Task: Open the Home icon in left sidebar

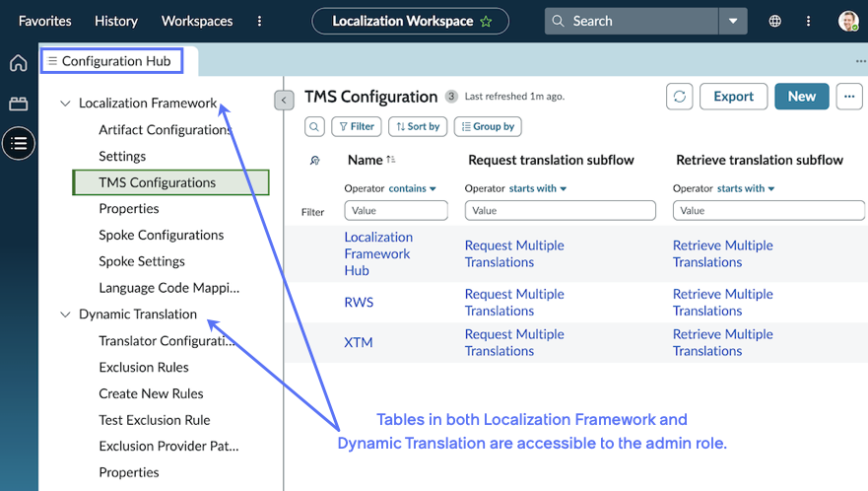Action: (x=19, y=63)
